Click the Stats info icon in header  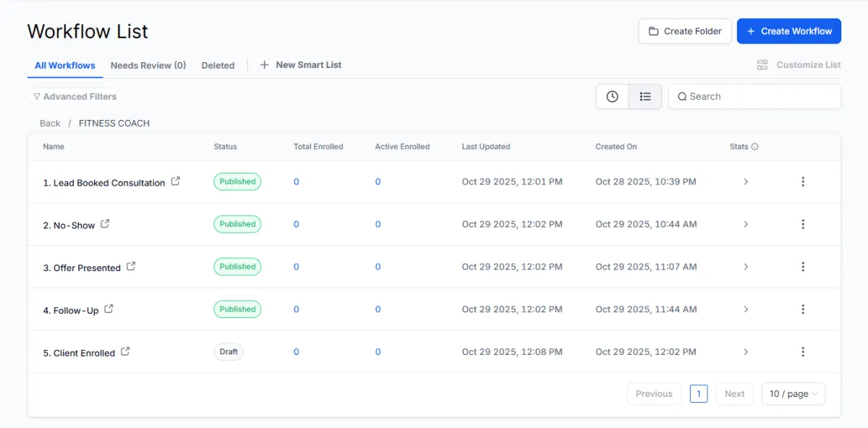click(x=755, y=147)
